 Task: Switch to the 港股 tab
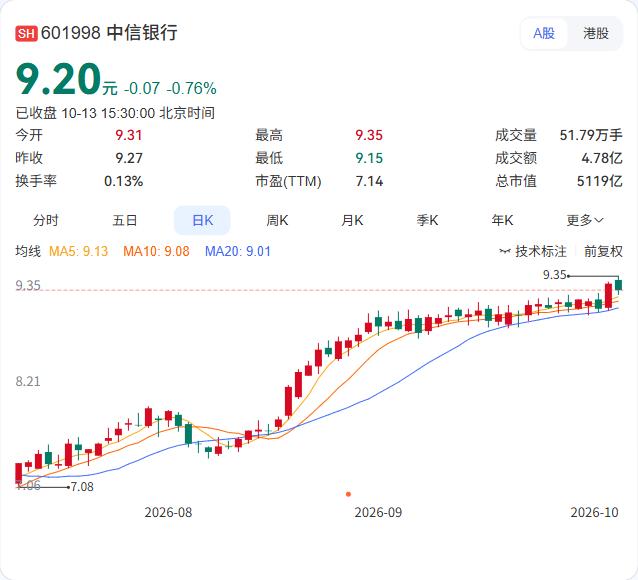(596, 33)
